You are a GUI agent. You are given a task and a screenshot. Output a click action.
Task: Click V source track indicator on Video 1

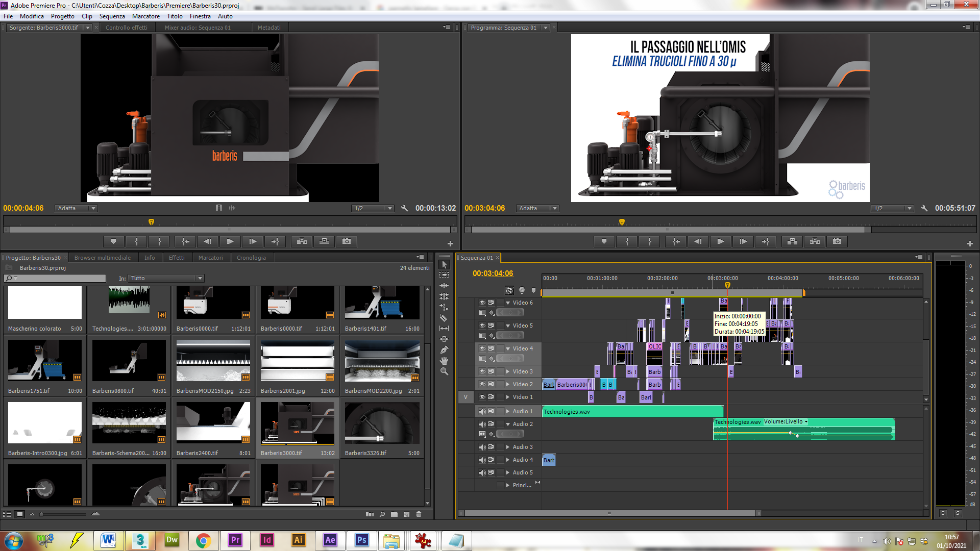click(465, 397)
